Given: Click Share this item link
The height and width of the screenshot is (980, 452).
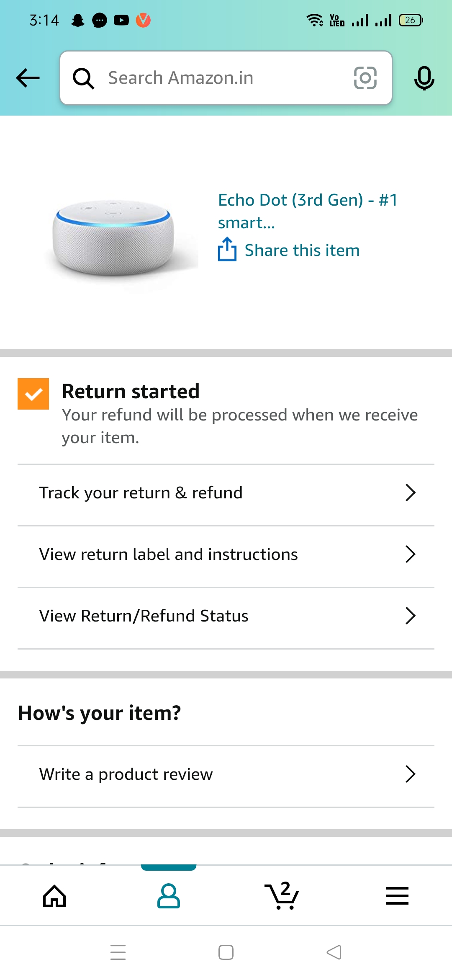Looking at the screenshot, I should (302, 250).
